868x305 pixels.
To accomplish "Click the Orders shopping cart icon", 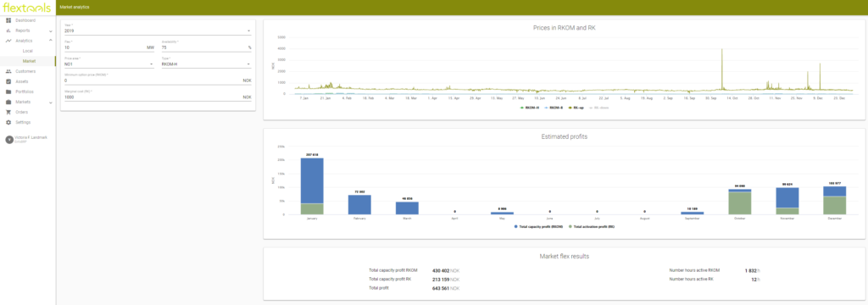I will 8,112.
